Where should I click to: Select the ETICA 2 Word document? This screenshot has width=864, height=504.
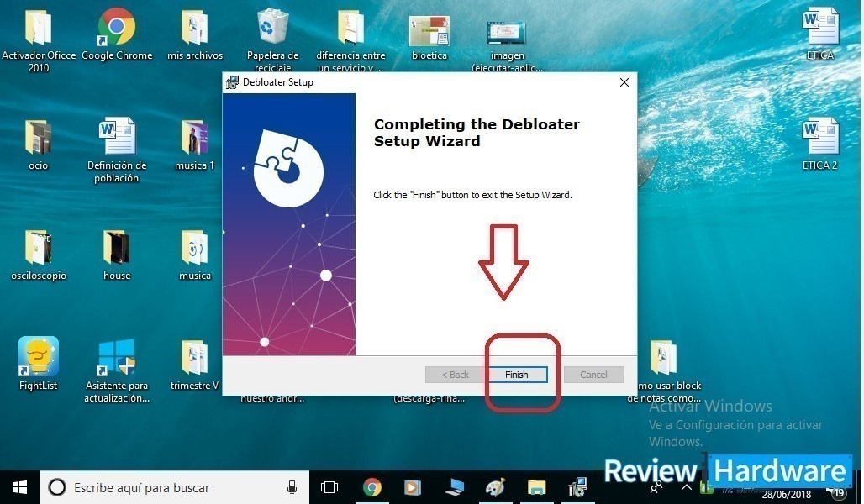(820, 144)
